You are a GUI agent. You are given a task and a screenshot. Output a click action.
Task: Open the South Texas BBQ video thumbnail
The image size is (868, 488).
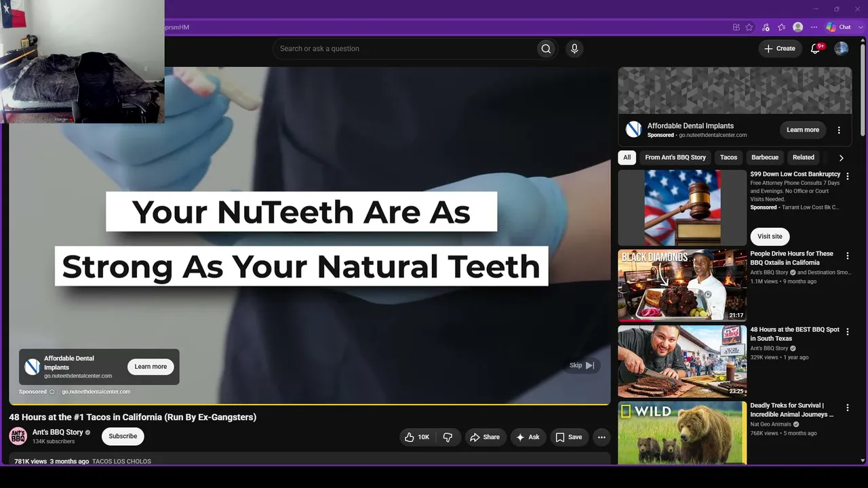coord(682,361)
